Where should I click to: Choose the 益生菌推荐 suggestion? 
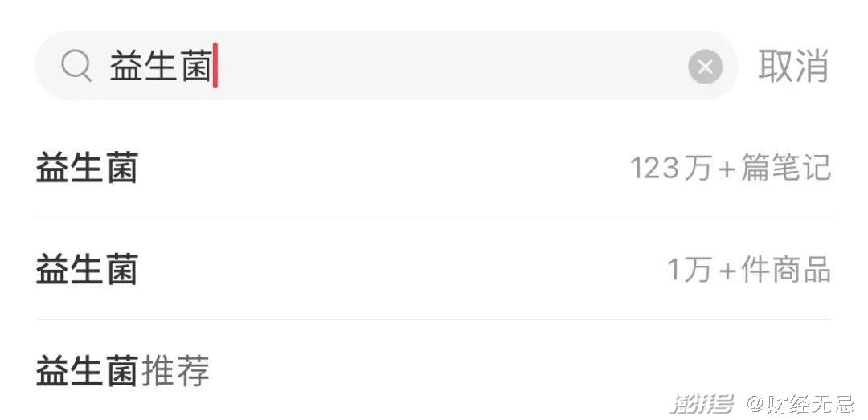point(123,371)
